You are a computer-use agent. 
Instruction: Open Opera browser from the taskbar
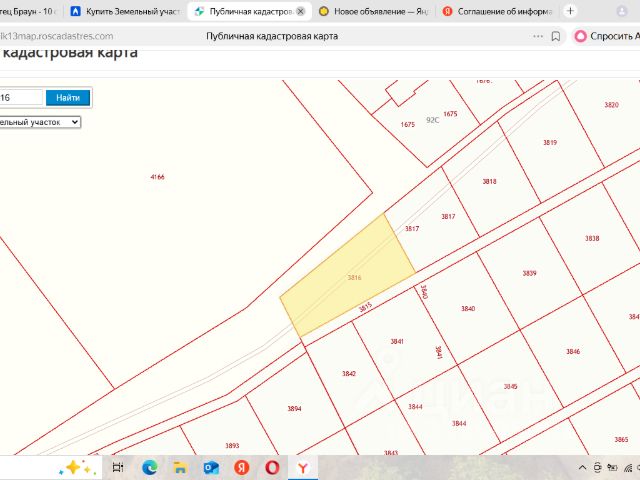[x=272, y=467]
